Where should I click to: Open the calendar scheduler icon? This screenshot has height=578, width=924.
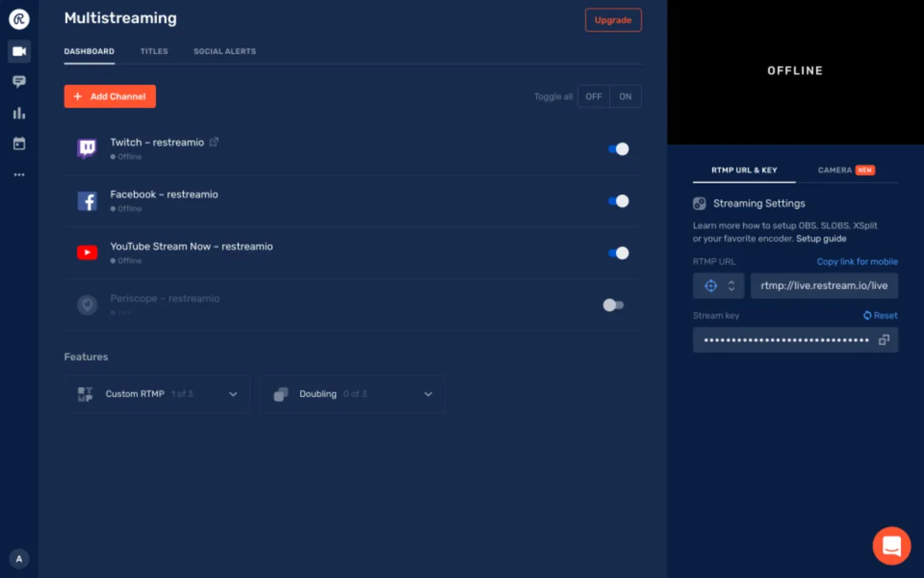(19, 143)
